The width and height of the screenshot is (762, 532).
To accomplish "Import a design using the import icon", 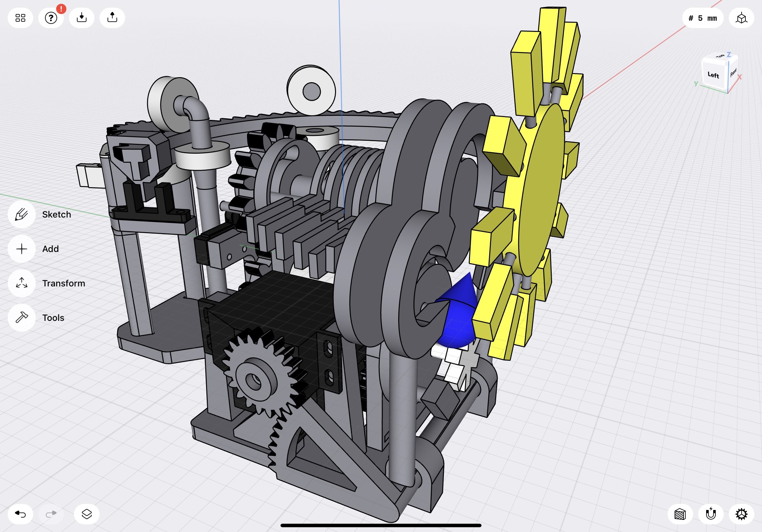I will pos(81,18).
